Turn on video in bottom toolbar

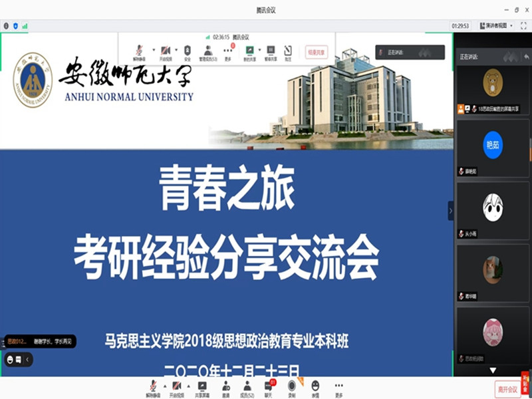pos(176,386)
